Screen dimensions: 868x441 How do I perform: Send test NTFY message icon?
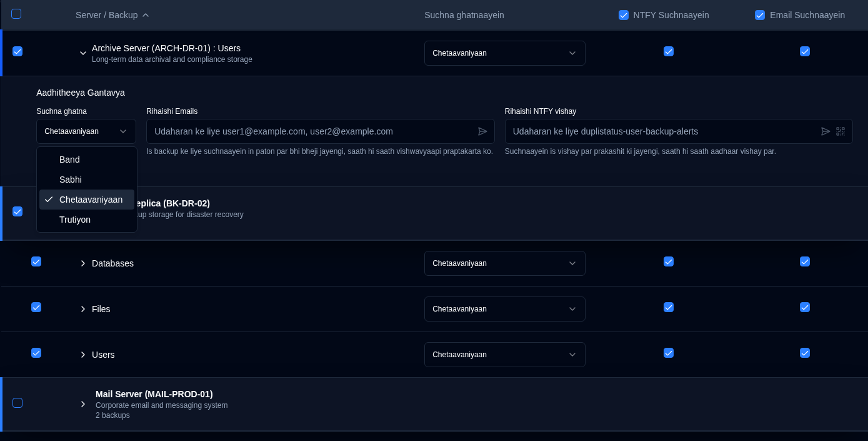pyautogui.click(x=826, y=131)
